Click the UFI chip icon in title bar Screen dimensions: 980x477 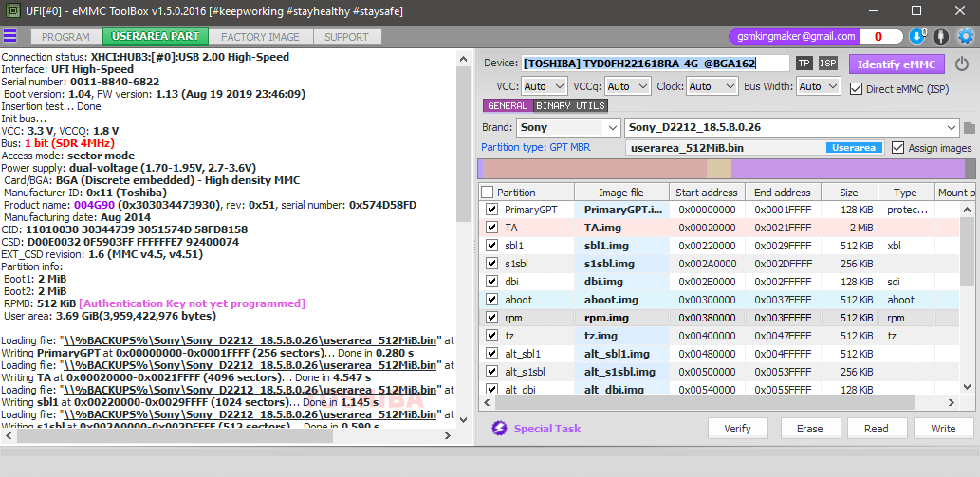[x=10, y=10]
